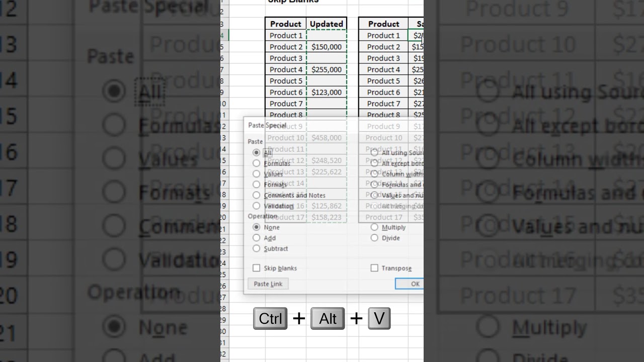The height and width of the screenshot is (362, 644).
Task: Select the None operation radio button
Action: pyautogui.click(x=257, y=227)
